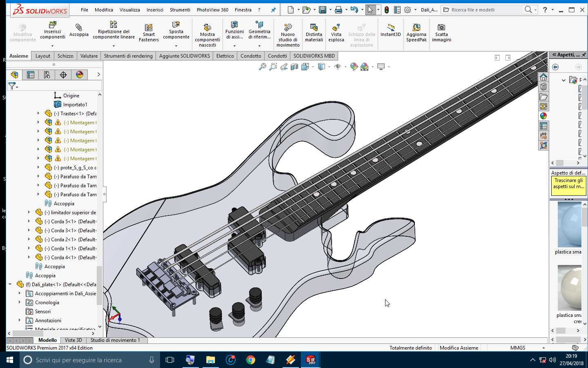Open Inserisci componenti dropdown arrow

pos(52,46)
